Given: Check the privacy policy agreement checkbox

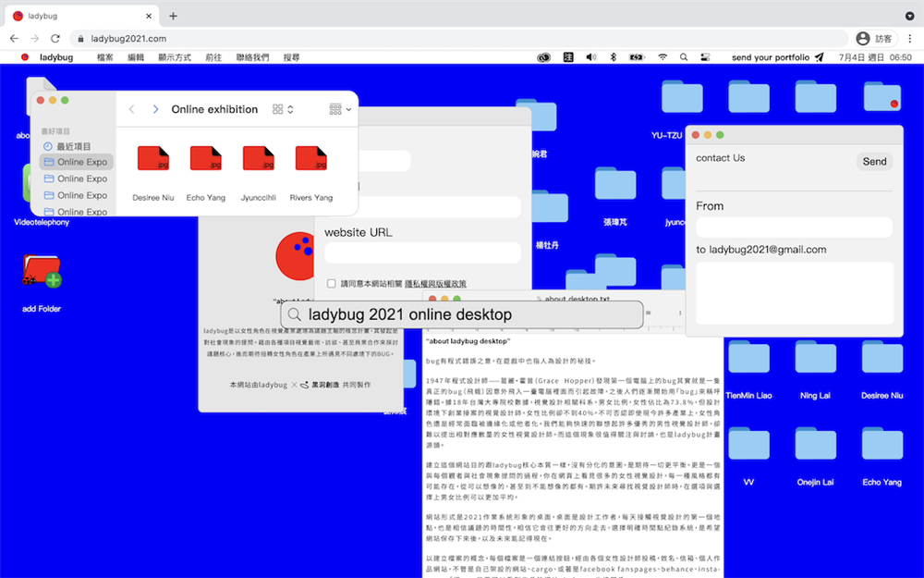Looking at the screenshot, I should coord(332,284).
